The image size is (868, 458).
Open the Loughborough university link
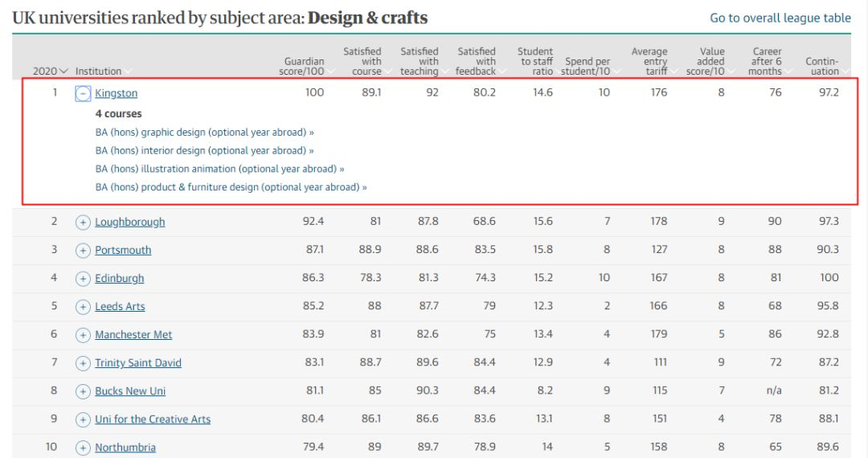click(130, 222)
